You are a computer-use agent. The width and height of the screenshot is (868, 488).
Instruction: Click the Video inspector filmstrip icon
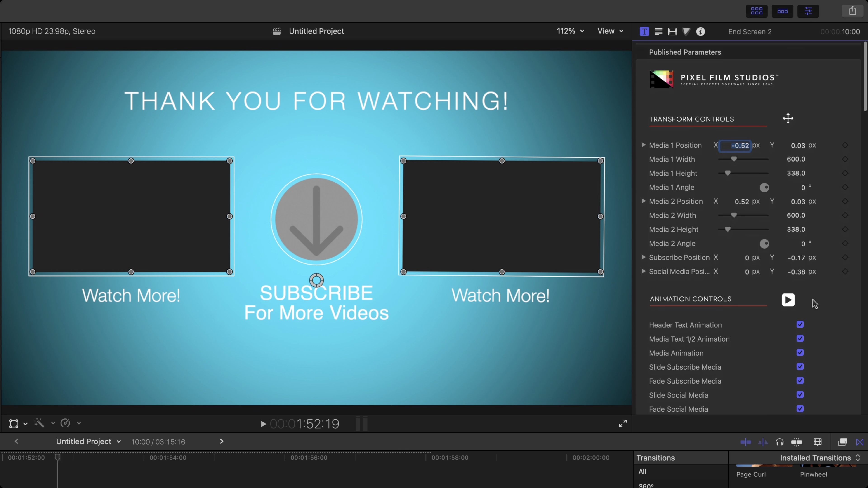click(672, 32)
